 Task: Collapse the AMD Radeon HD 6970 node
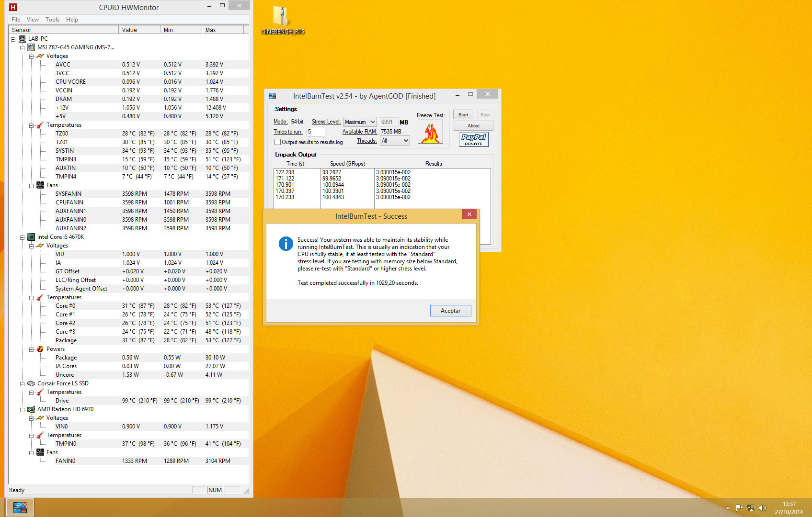pyautogui.click(x=22, y=410)
